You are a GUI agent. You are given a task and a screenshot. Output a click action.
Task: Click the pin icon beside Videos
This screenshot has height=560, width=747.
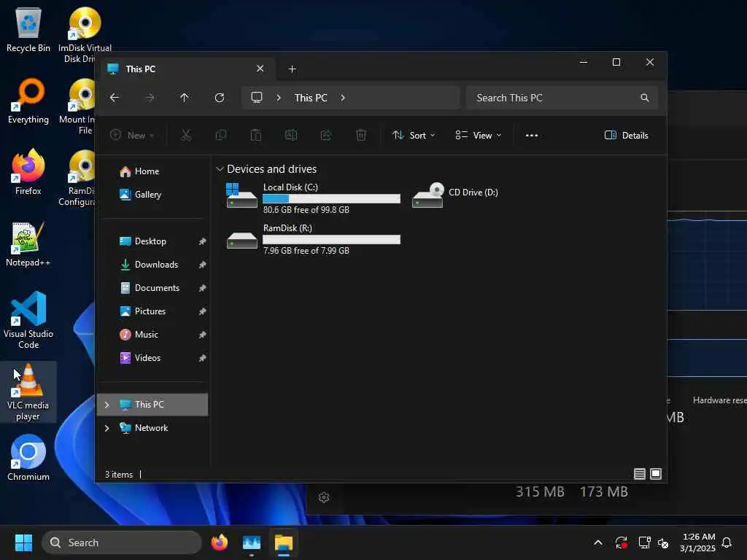[x=203, y=358]
